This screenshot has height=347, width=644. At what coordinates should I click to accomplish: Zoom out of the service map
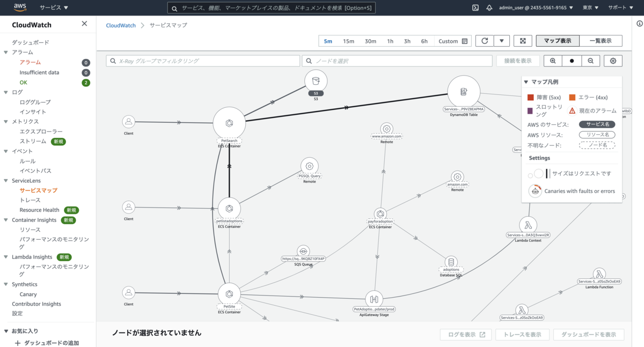tap(590, 61)
